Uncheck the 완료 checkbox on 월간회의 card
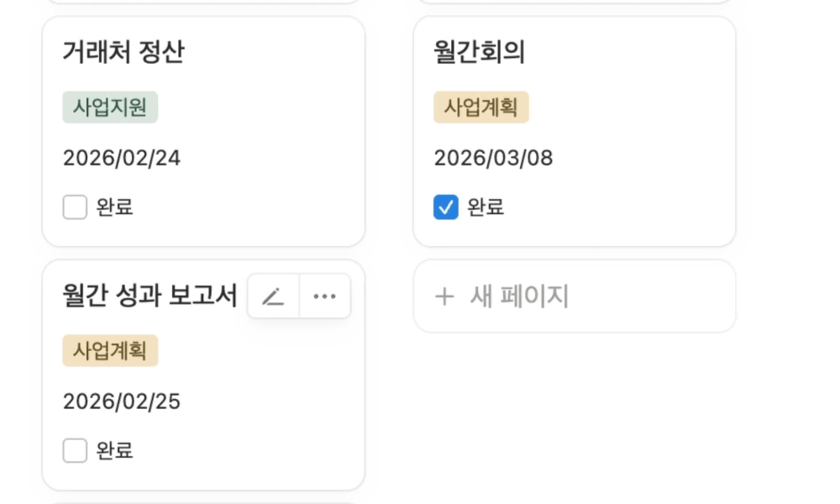The width and height of the screenshot is (840, 504). coord(446,207)
